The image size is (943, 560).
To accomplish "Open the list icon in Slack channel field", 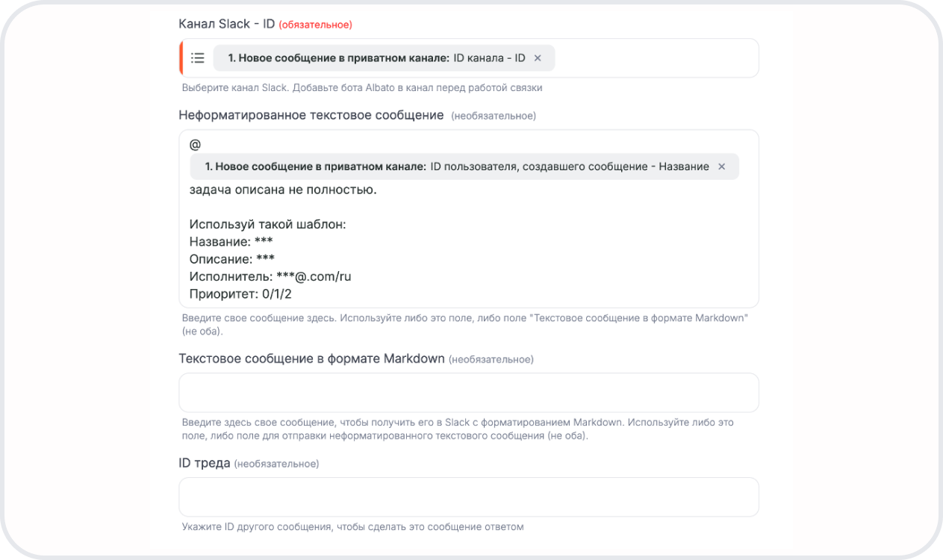I will point(198,58).
